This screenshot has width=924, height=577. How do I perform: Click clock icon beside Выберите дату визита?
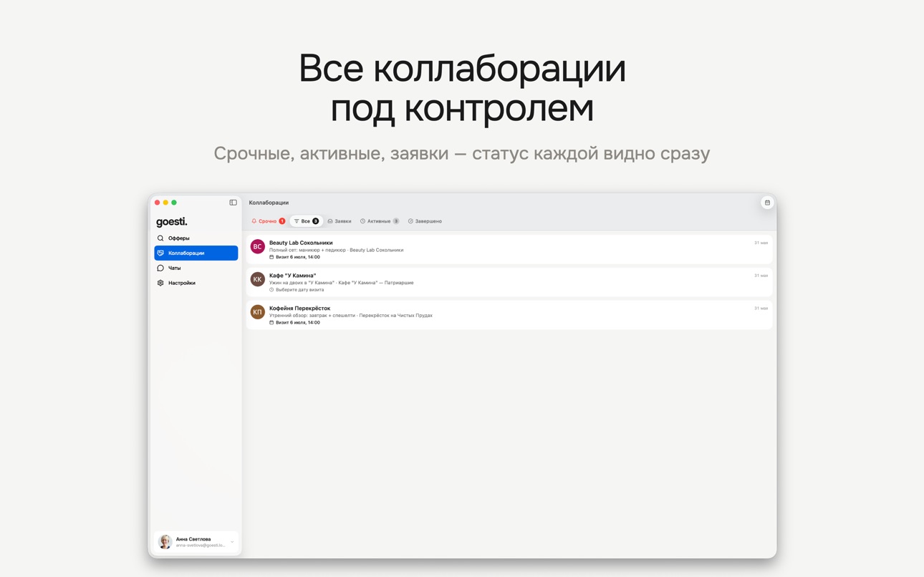coord(271,290)
